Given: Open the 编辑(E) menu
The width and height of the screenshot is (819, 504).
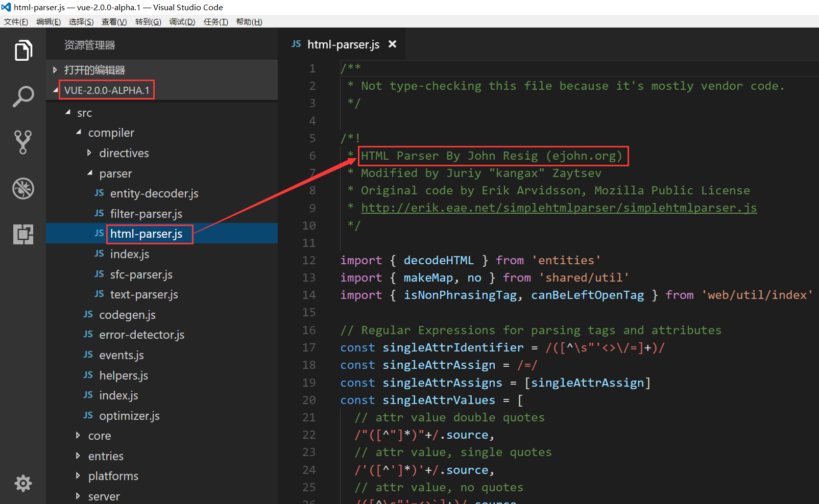Looking at the screenshot, I should pos(49,21).
